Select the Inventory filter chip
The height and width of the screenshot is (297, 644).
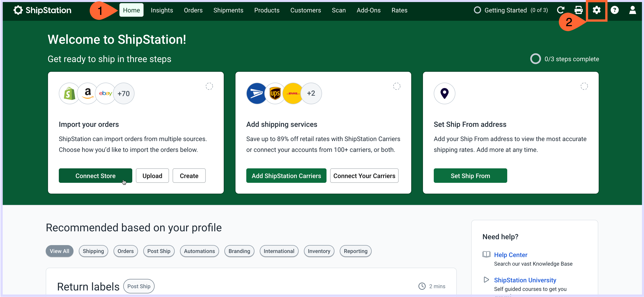tap(319, 251)
